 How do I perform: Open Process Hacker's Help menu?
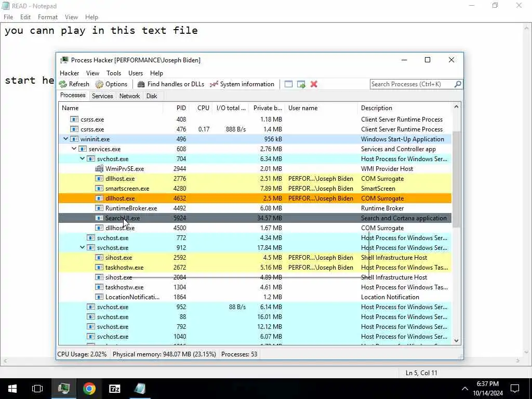tap(156, 73)
